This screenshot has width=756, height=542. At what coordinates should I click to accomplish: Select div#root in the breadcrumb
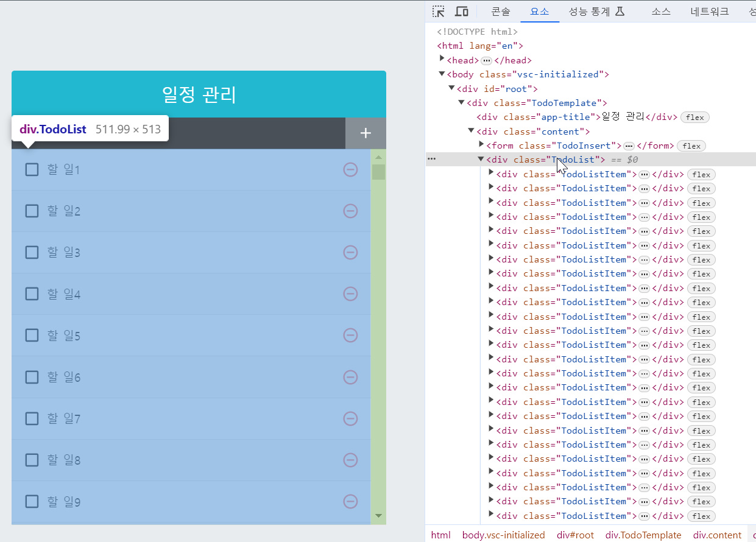[x=575, y=535]
